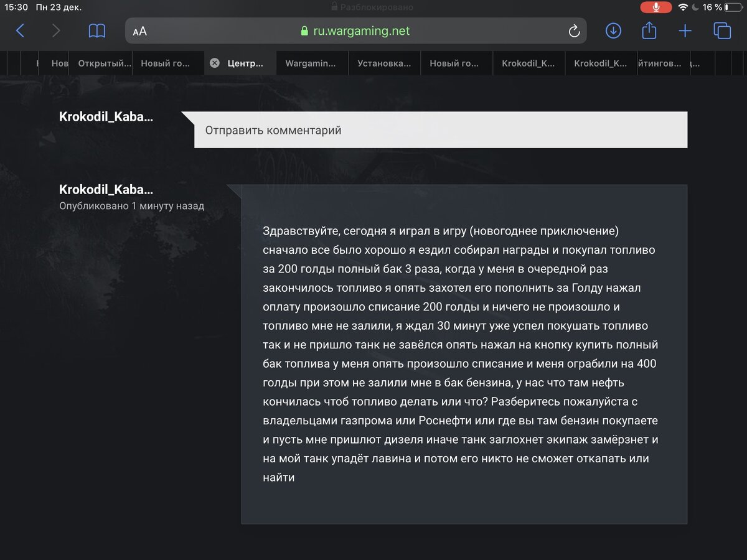Tap the green padlock in the address bar

pyautogui.click(x=304, y=31)
